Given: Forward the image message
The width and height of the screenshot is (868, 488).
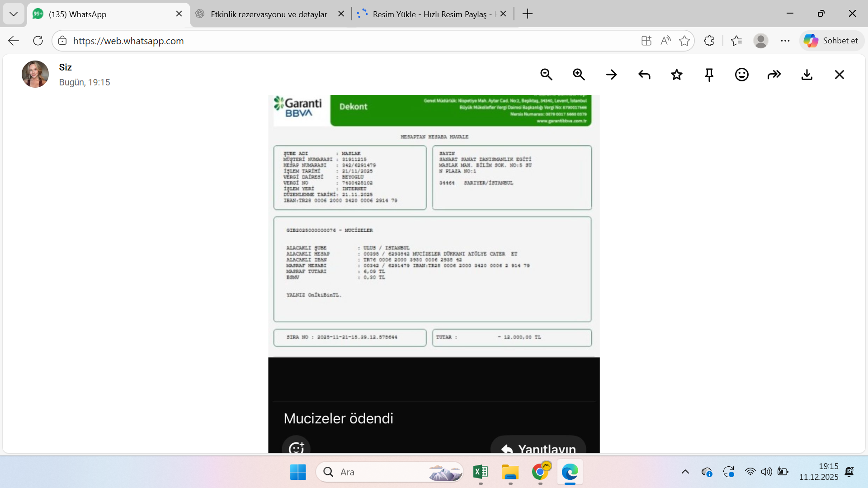Looking at the screenshot, I should coord(774,75).
